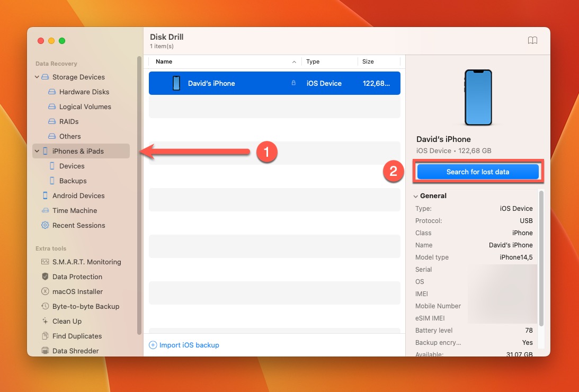This screenshot has width=579, height=392.
Task: Open the RAIDs category
Action: (69, 121)
